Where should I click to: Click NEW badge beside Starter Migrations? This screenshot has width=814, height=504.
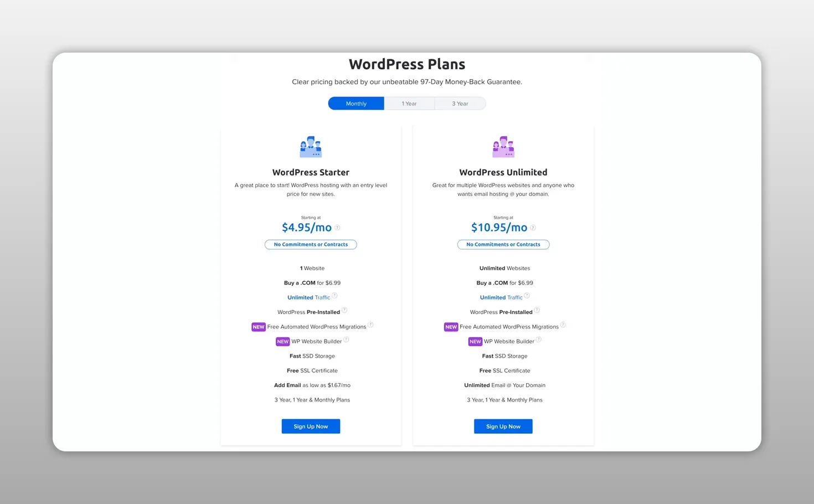[259, 327]
